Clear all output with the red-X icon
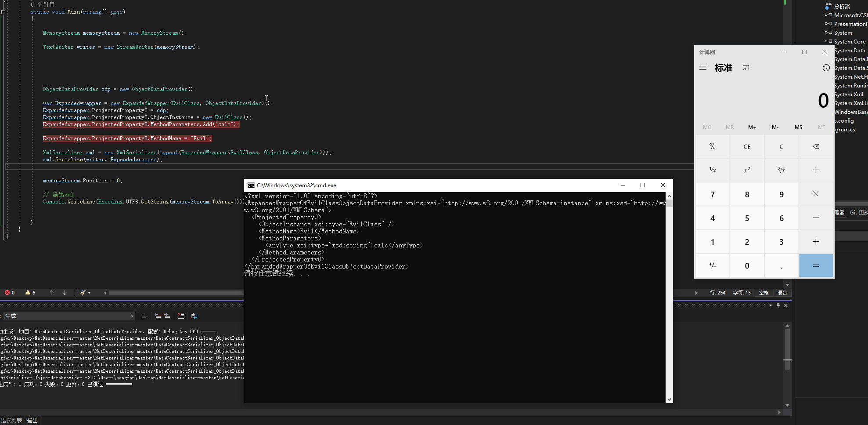 180,316
